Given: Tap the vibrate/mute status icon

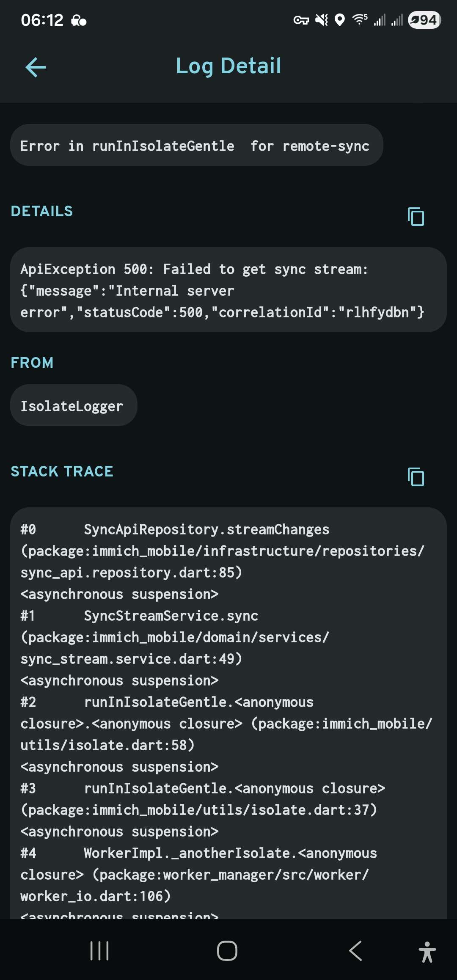Looking at the screenshot, I should coord(322,20).
